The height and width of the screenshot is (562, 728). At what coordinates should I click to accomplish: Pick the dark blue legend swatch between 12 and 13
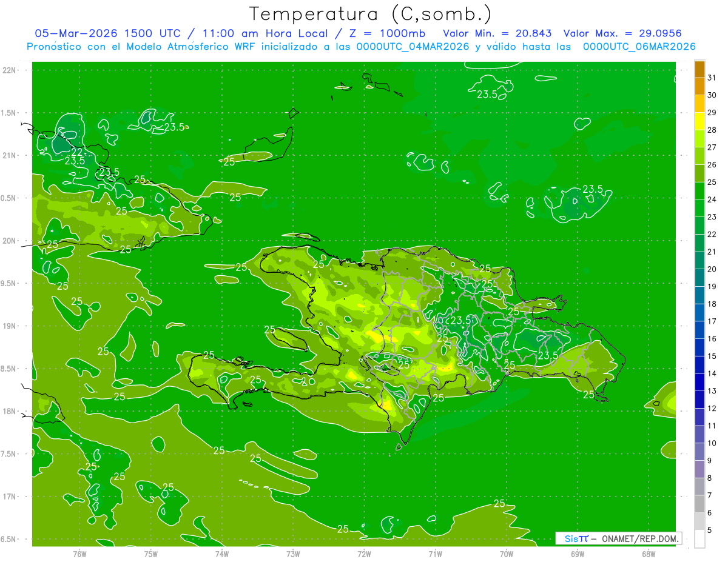pos(699,400)
